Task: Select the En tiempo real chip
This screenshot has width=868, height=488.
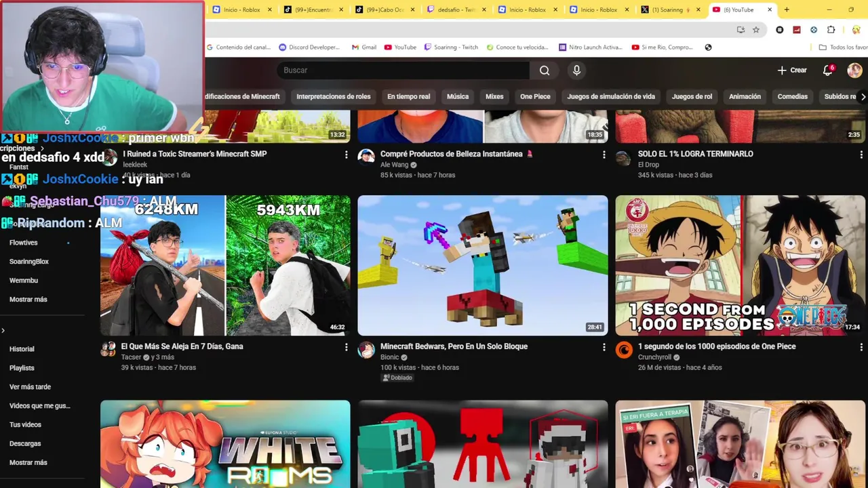Action: click(409, 96)
